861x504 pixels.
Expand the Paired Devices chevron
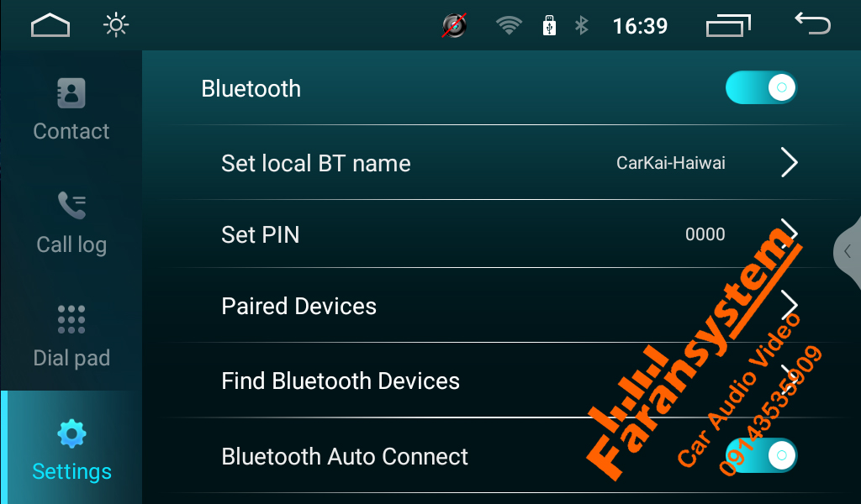789,305
